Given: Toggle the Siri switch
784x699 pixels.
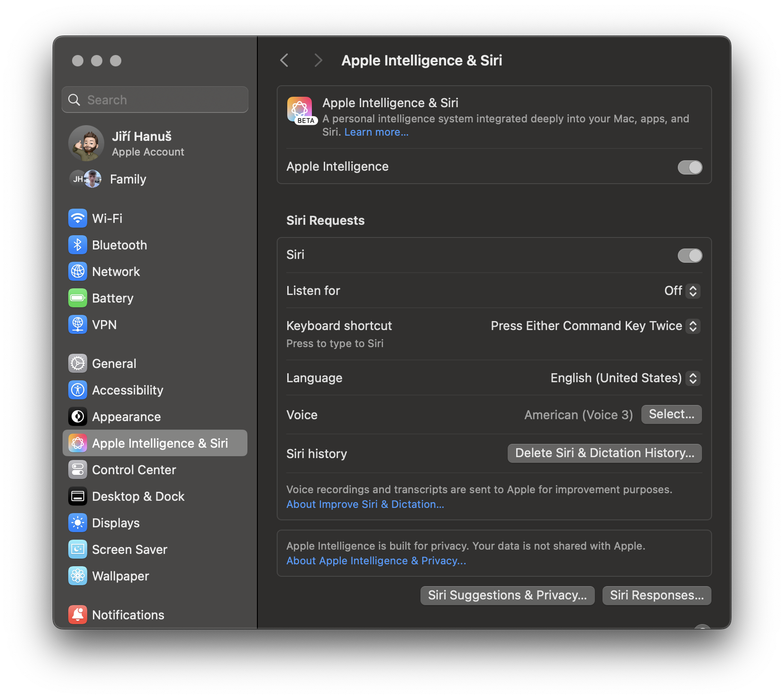Looking at the screenshot, I should pyautogui.click(x=690, y=255).
